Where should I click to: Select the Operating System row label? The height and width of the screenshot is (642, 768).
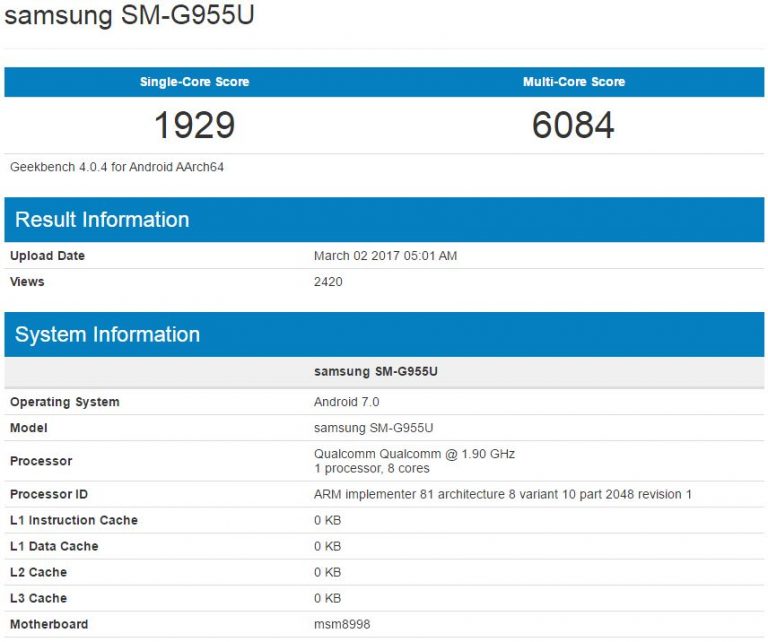(64, 402)
